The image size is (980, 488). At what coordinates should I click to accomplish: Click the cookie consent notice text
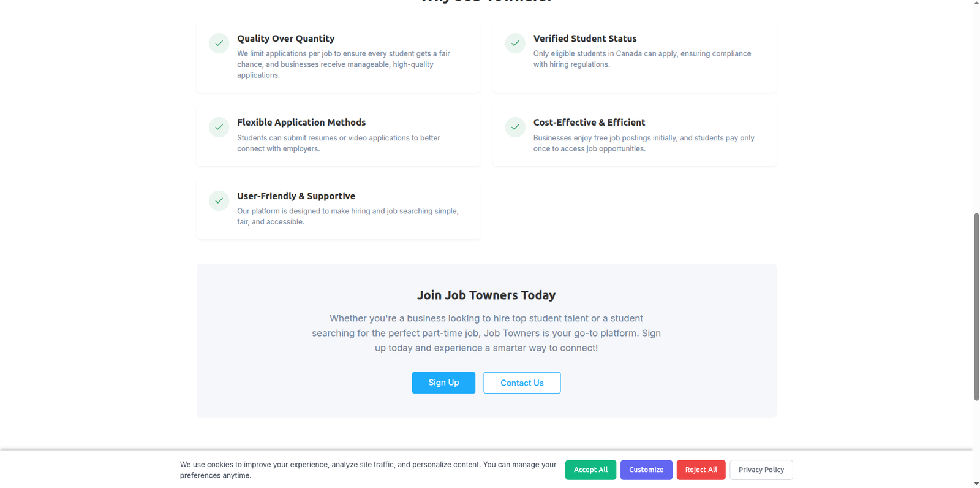pos(367,470)
